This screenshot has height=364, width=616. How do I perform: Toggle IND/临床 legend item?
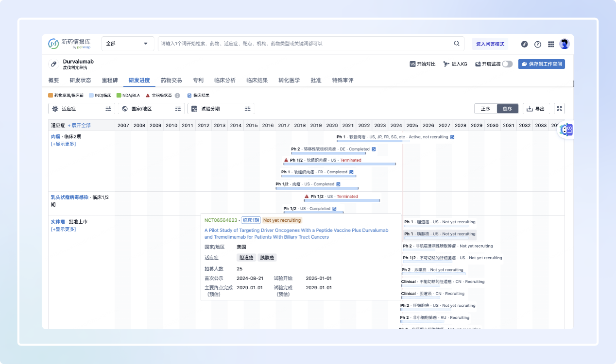[100, 96]
